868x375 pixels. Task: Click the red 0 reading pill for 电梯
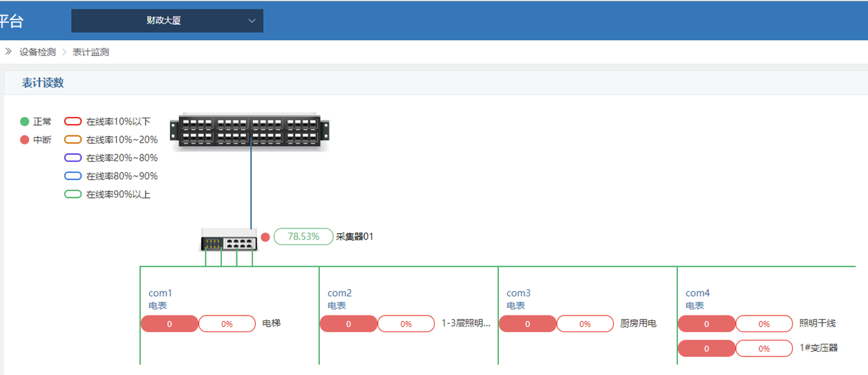tap(169, 324)
